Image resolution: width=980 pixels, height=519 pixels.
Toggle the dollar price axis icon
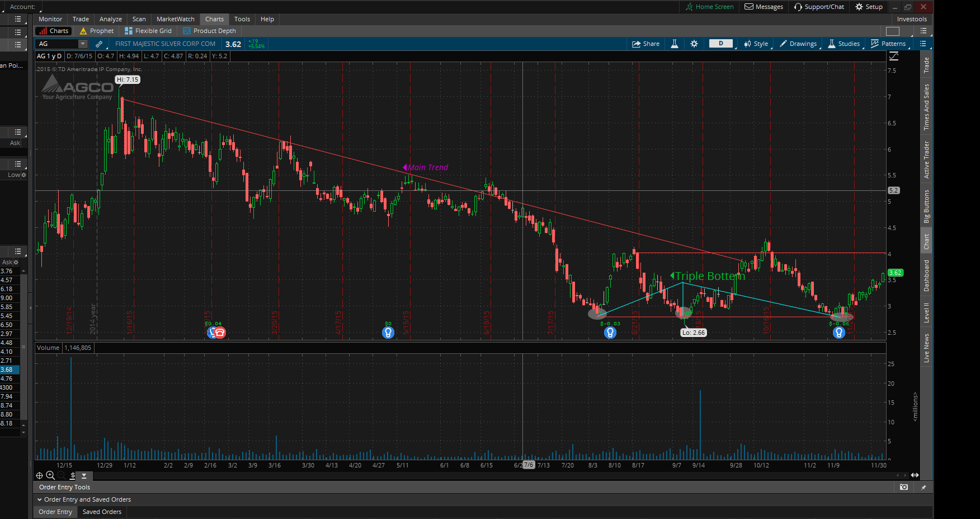(x=73, y=475)
